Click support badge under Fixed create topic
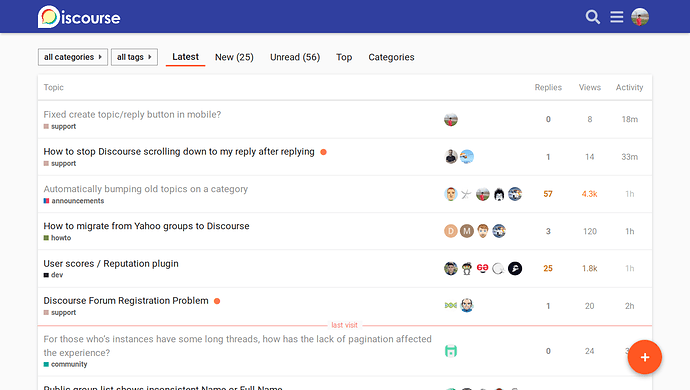This screenshot has height=390, width=690. tap(59, 126)
